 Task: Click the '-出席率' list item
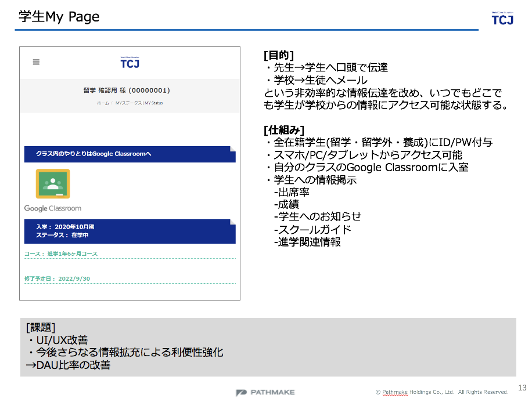tap(293, 191)
